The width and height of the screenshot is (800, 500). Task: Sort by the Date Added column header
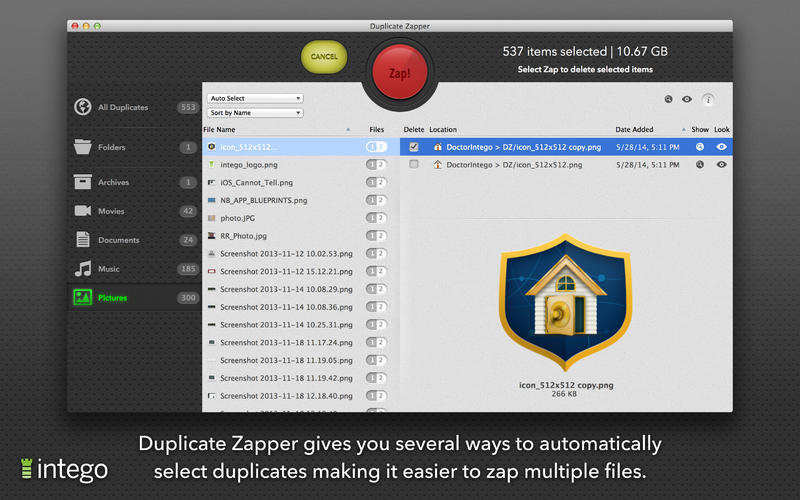pos(634,130)
